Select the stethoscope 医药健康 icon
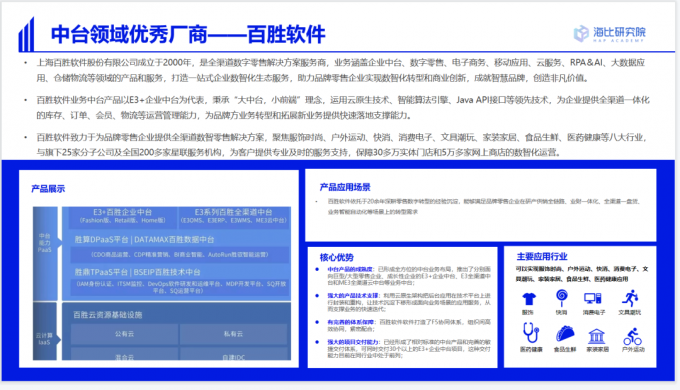 (x=530, y=333)
